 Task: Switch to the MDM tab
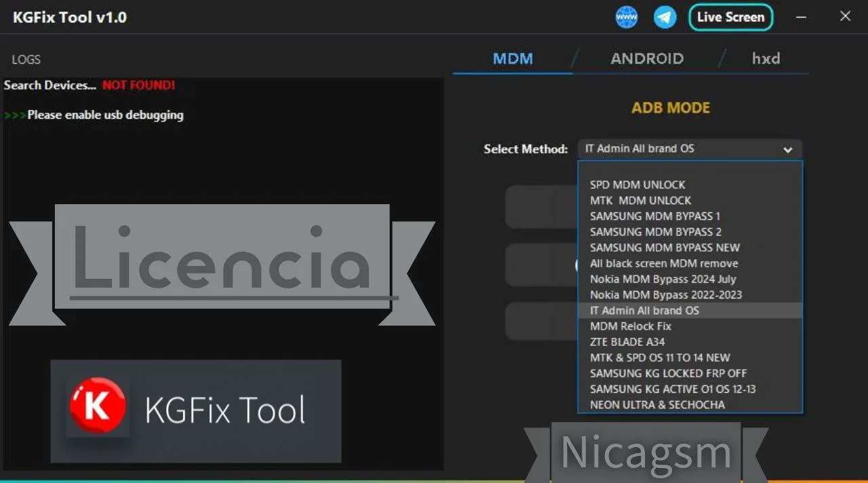tap(513, 58)
